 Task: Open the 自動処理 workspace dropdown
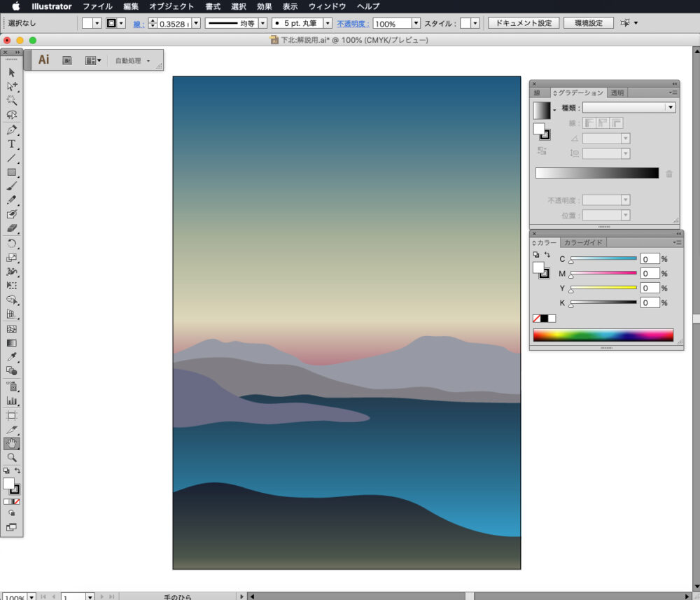132,61
